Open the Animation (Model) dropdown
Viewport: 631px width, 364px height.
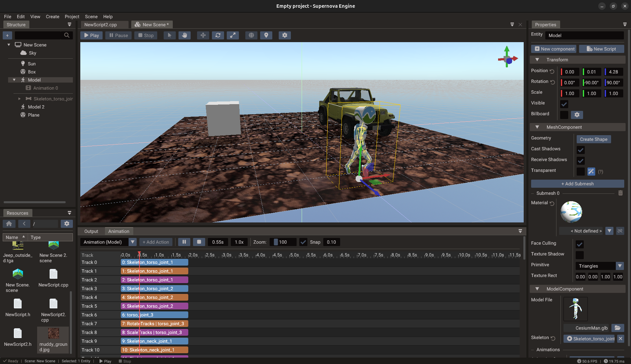133,242
